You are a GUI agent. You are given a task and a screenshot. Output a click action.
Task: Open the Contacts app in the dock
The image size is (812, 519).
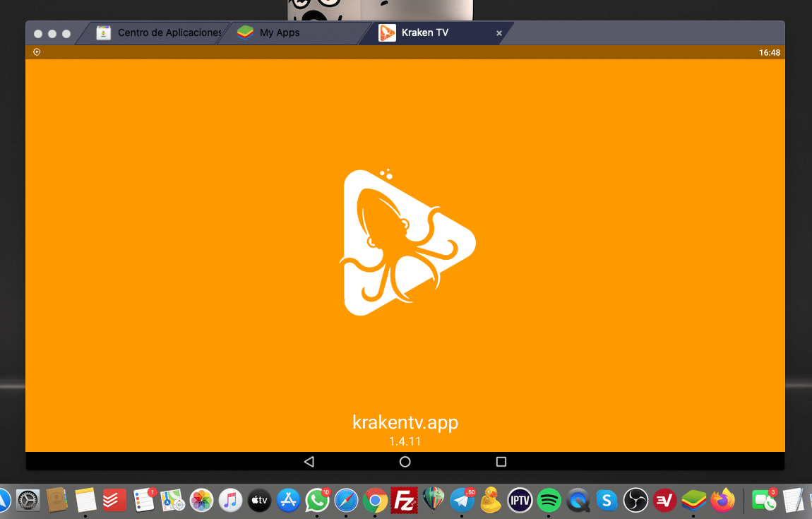point(57,501)
